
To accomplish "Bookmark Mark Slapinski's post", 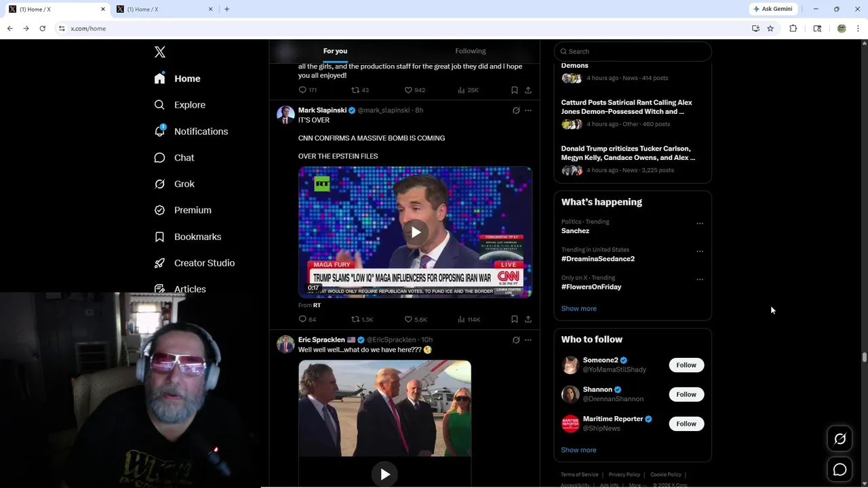I will pos(515,319).
